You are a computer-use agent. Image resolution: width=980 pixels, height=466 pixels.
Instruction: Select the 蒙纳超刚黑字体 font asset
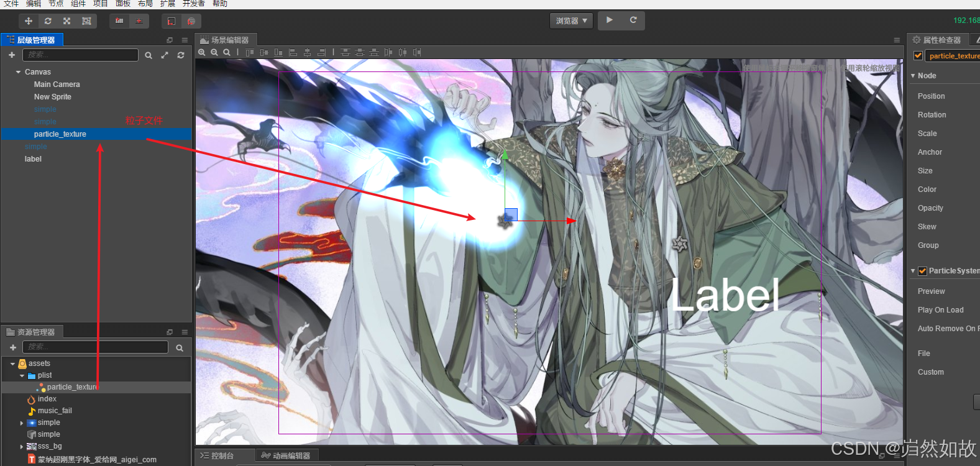click(97, 460)
